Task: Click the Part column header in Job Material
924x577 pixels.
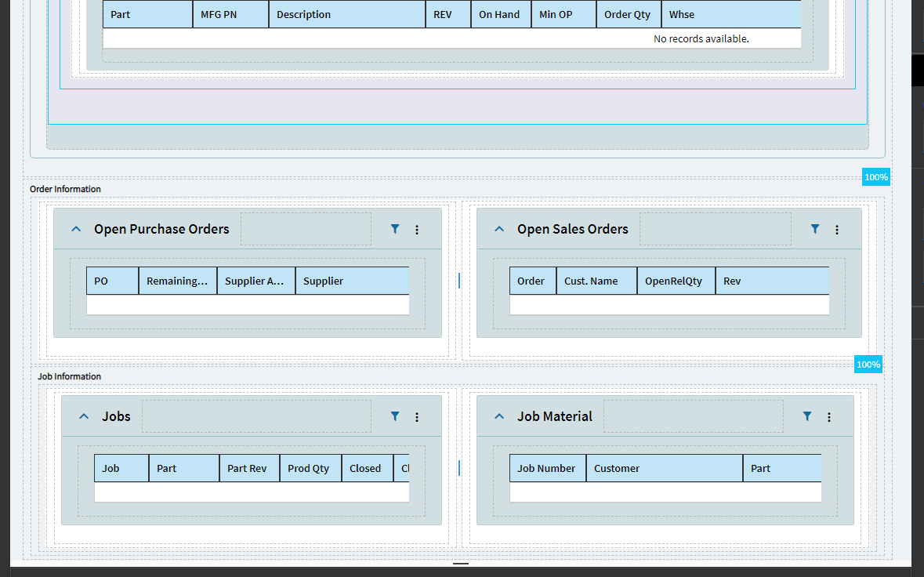Action: pos(783,469)
